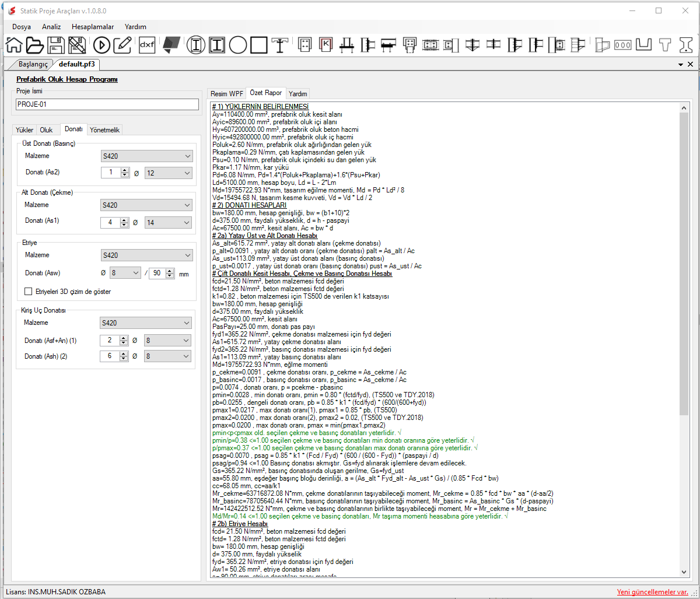Open Alt Donatı Malzeme S420 dropdown
This screenshot has width=700, height=599.
[x=146, y=205]
